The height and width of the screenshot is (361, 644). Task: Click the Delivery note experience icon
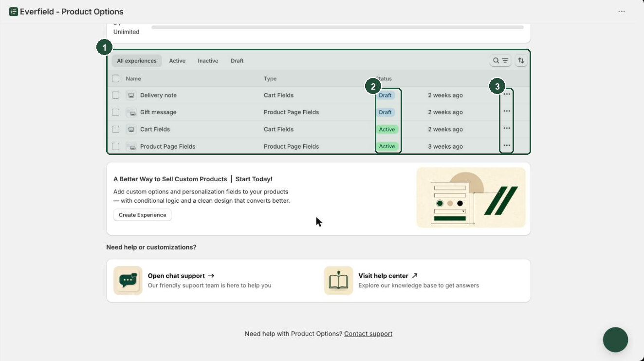coord(131,95)
